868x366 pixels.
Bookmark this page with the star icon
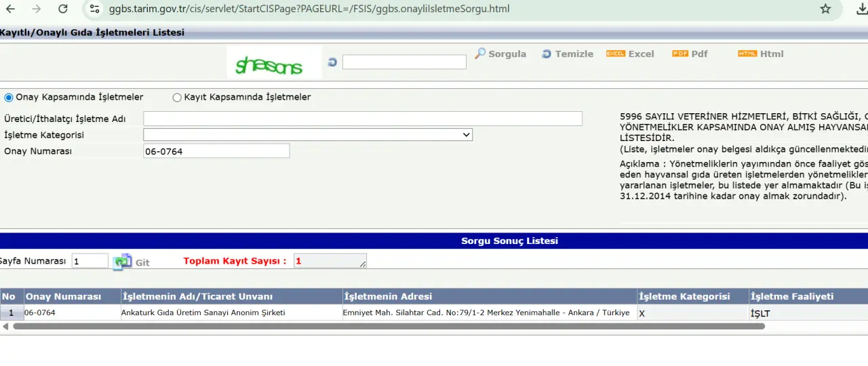click(x=825, y=9)
